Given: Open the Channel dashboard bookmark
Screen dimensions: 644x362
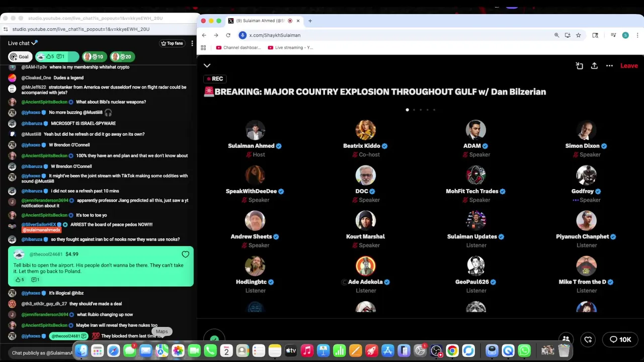Looking at the screenshot, I should 238,48.
